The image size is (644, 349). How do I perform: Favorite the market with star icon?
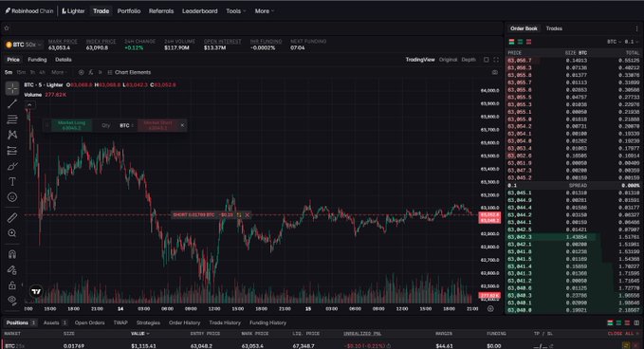coord(7,28)
